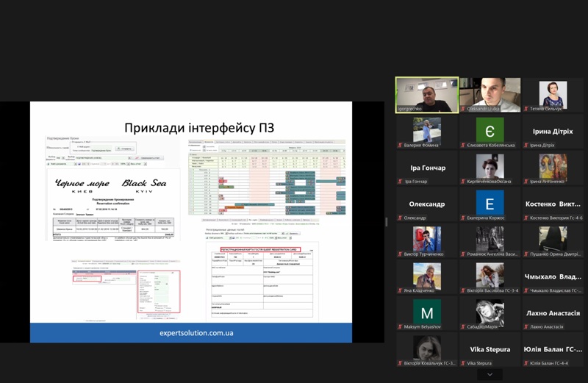The width and height of the screenshot is (588, 383).
Task: Click Тетяна Сильчук's profile photo
Action: (x=553, y=94)
